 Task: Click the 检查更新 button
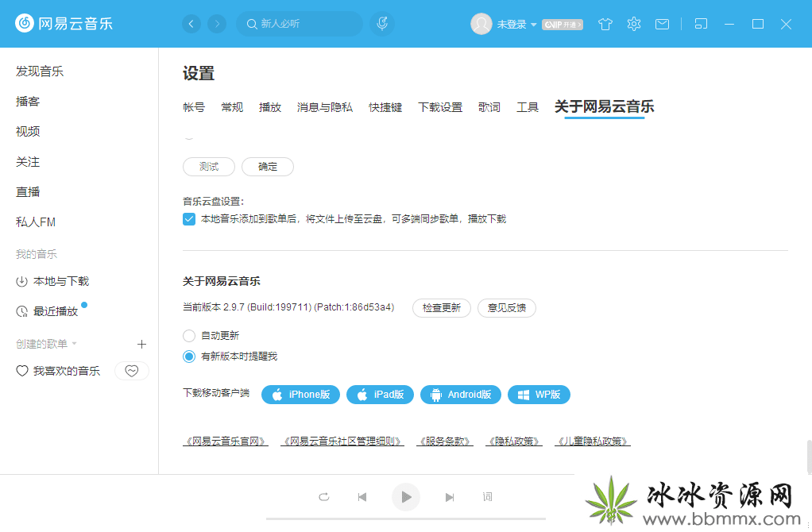441,308
